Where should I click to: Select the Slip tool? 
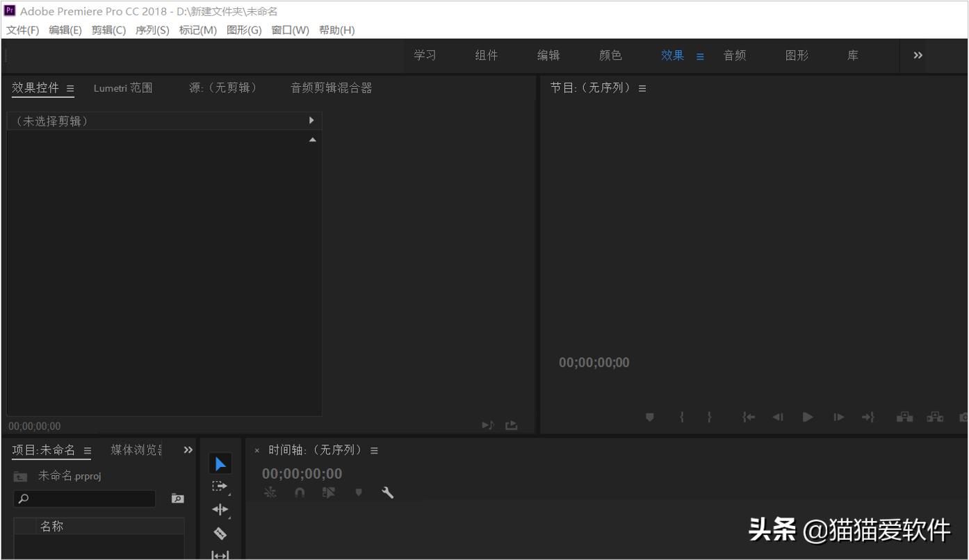(x=220, y=554)
